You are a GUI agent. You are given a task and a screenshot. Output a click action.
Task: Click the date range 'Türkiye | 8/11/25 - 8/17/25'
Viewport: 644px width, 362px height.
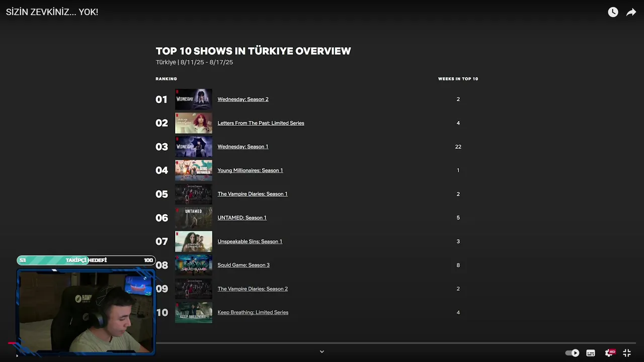pos(194,62)
